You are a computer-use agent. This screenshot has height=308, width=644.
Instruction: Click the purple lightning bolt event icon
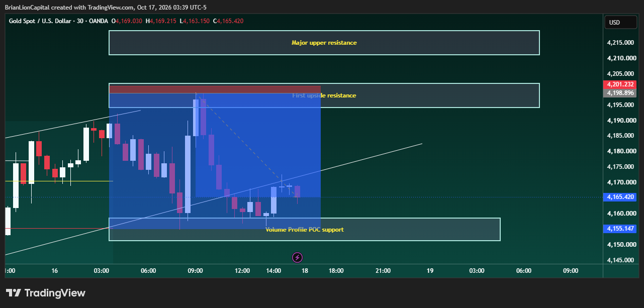pyautogui.click(x=297, y=258)
